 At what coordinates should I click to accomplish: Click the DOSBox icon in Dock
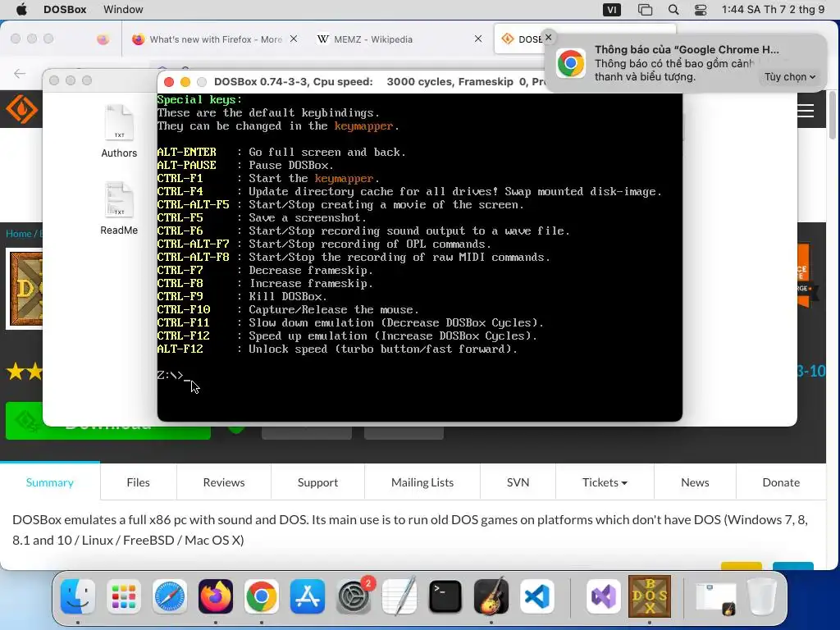click(x=650, y=596)
